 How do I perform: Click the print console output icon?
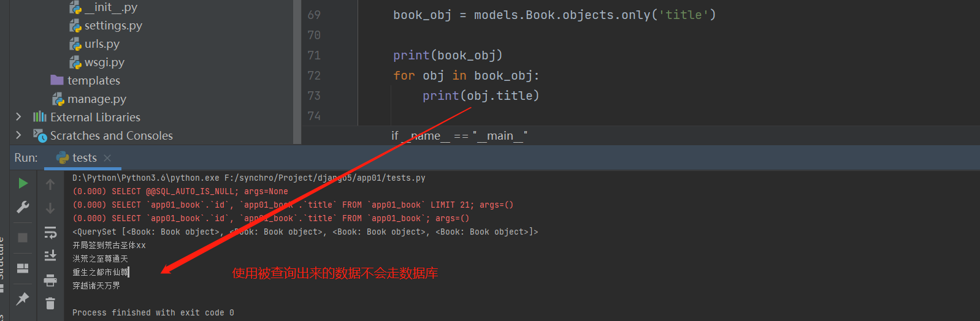pos(50,281)
